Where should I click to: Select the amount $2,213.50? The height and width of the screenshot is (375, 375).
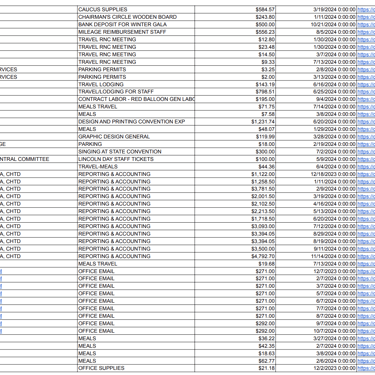263,211
